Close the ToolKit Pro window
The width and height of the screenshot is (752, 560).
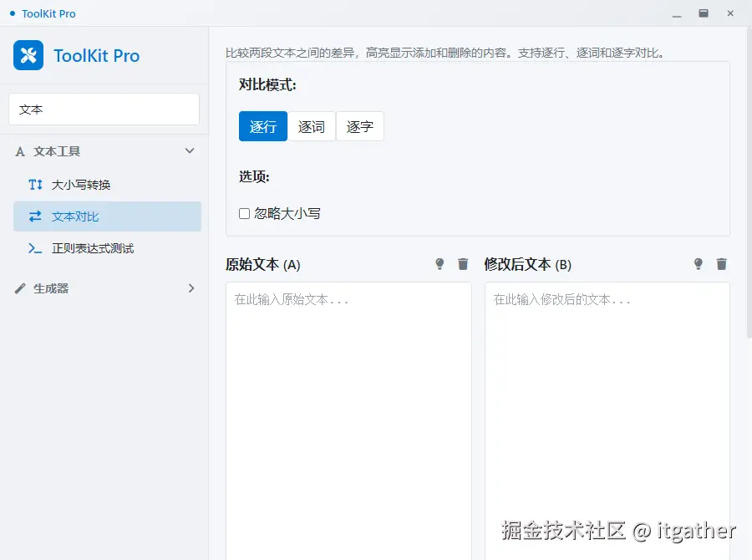(730, 13)
